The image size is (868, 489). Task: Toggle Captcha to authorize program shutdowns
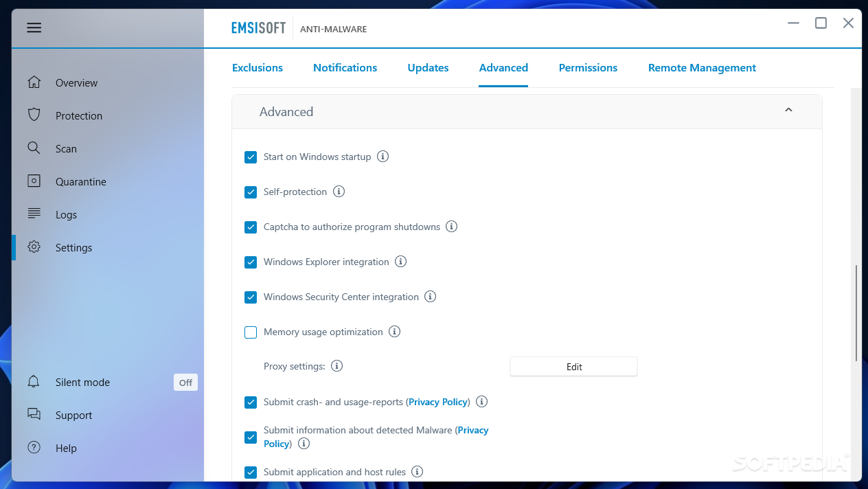251,227
